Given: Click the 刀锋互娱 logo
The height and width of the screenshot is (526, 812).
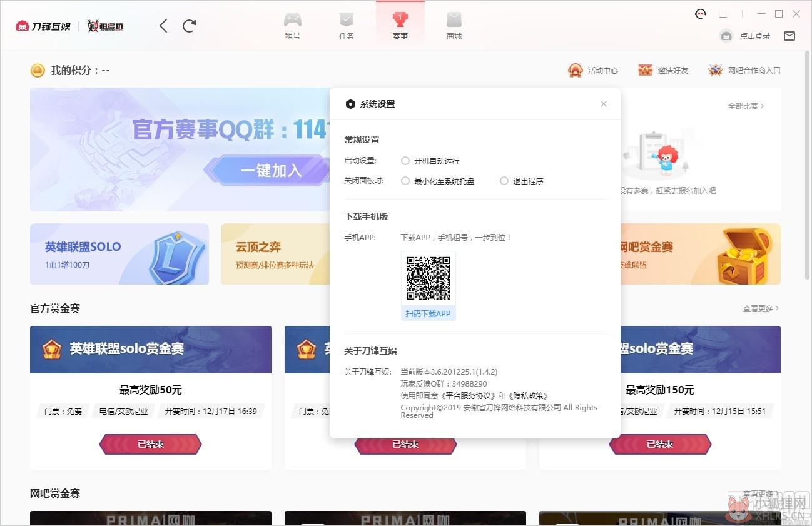Looking at the screenshot, I should 43,26.
